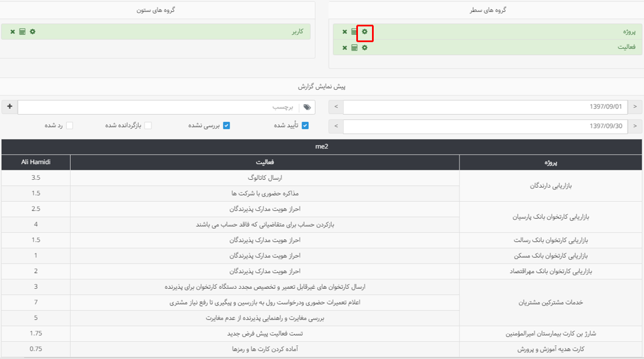Image resolution: width=644 pixels, height=359 pixels.
Task: Click the table icon beside فعالیت row group
Action: [x=354, y=48]
